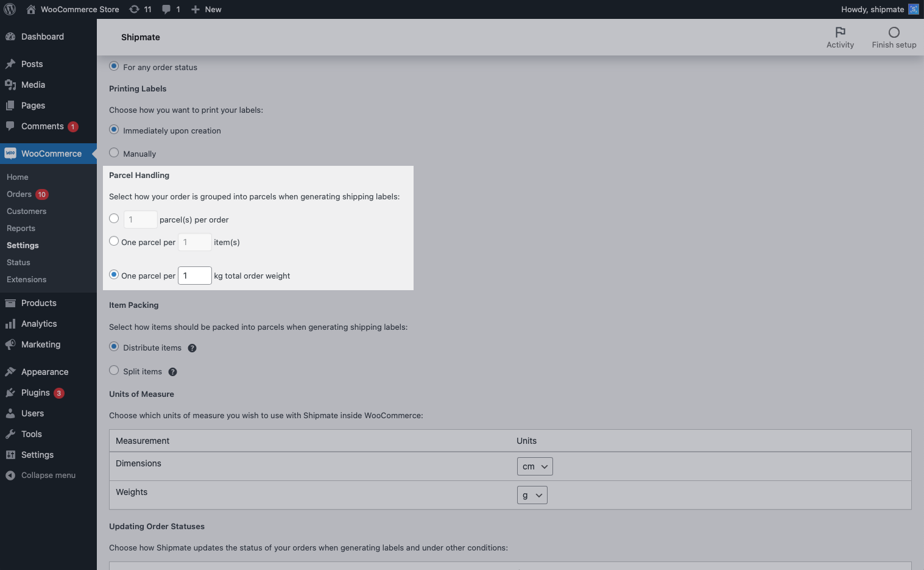This screenshot has height=570, width=924.
Task: Select One parcel per item(s) radio
Action: (114, 241)
